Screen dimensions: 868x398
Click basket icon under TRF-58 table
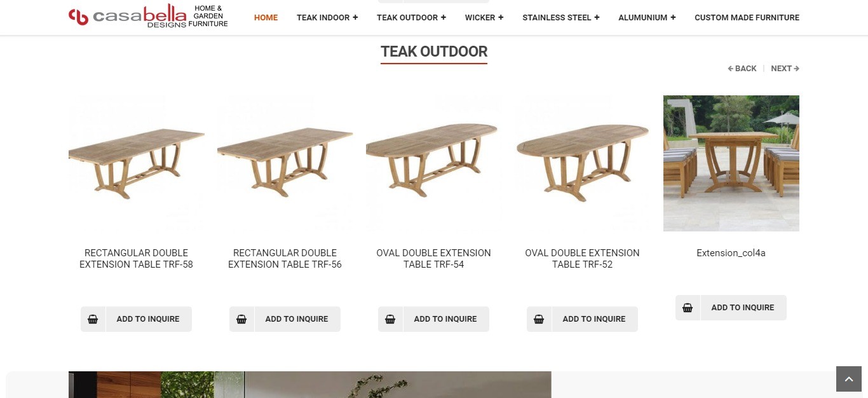pyautogui.click(x=93, y=319)
